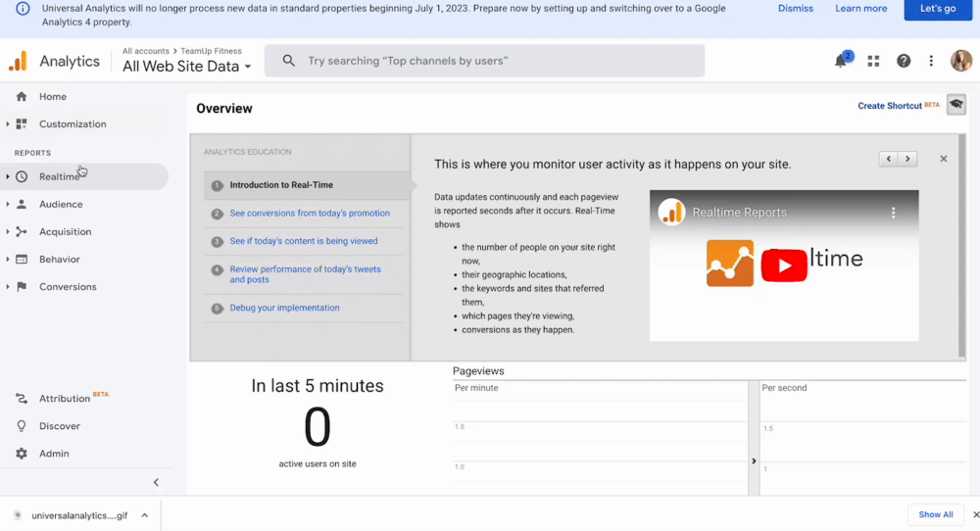
Task: Expand the Acquisition report section
Action: (x=65, y=232)
